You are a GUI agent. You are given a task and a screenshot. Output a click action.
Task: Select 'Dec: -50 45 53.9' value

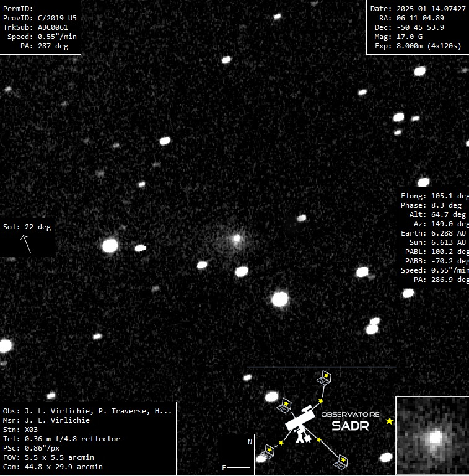(x=410, y=27)
